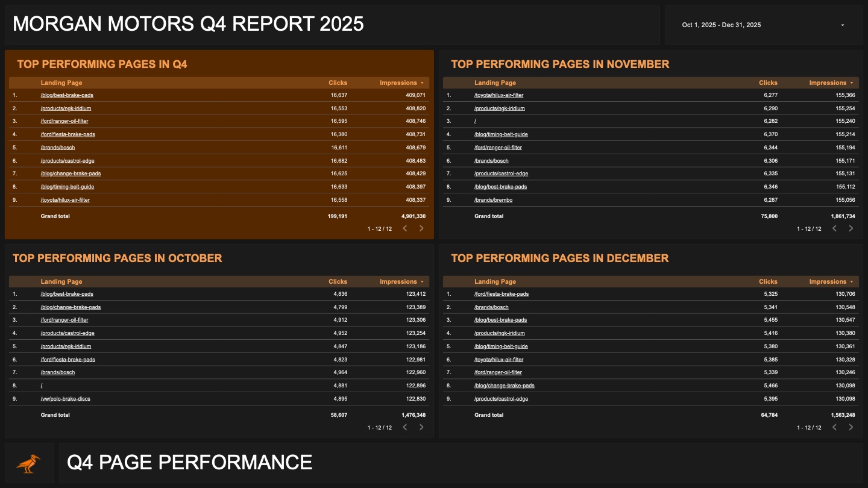Open /brands/bosch link in Q4 table
Image resolution: width=868 pixels, height=488 pixels.
click(x=58, y=148)
